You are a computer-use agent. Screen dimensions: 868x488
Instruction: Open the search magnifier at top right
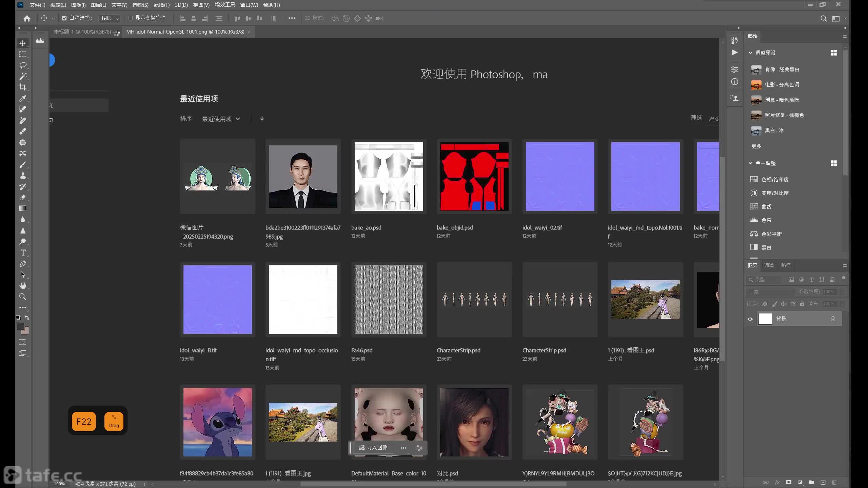pyautogui.click(x=823, y=18)
